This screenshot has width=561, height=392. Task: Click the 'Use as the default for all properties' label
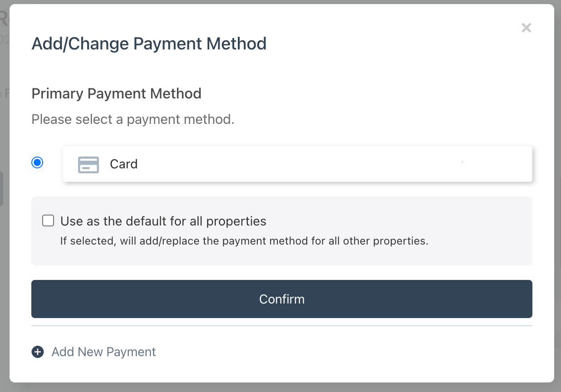(163, 221)
